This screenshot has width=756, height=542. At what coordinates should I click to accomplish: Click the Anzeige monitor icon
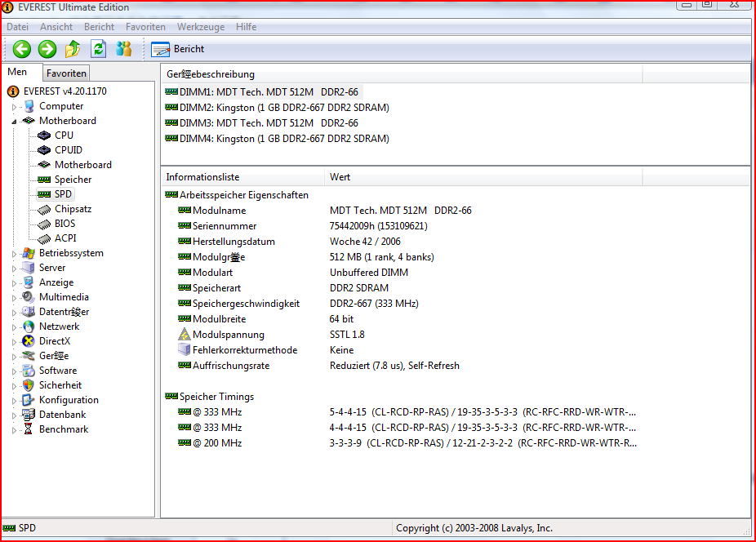point(29,282)
